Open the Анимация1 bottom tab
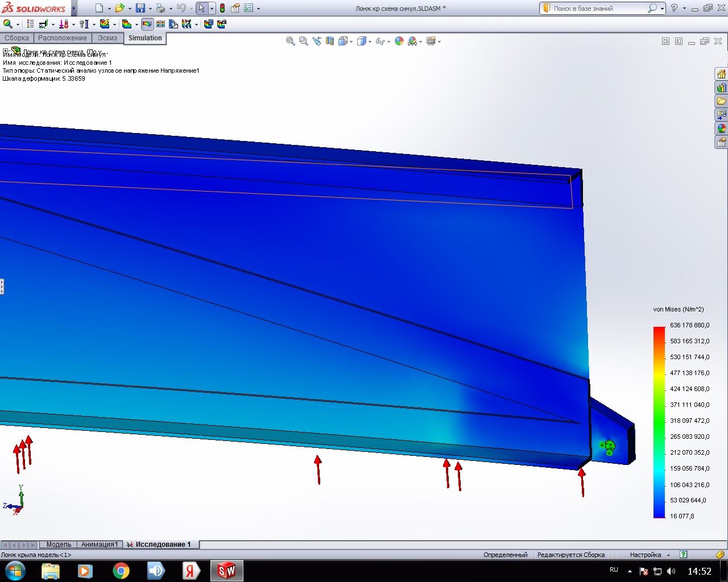Image resolution: width=728 pixels, height=582 pixels. pyautogui.click(x=100, y=544)
